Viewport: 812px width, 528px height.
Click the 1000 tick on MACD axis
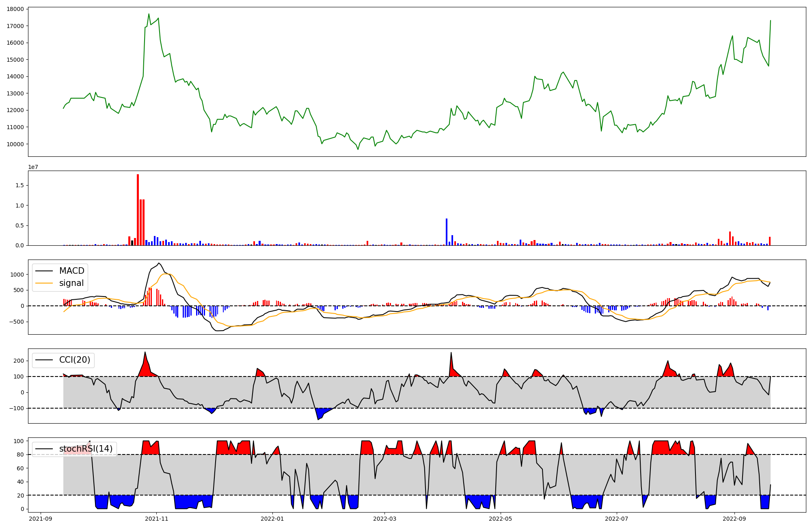tap(17, 275)
